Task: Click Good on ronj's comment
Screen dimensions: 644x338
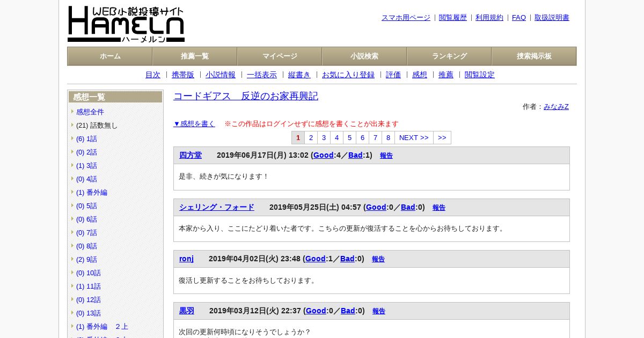Action: coord(316,259)
